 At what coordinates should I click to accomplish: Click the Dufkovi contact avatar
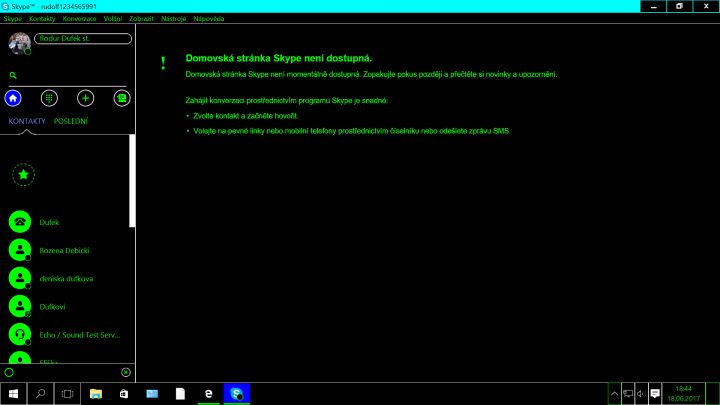(20, 306)
